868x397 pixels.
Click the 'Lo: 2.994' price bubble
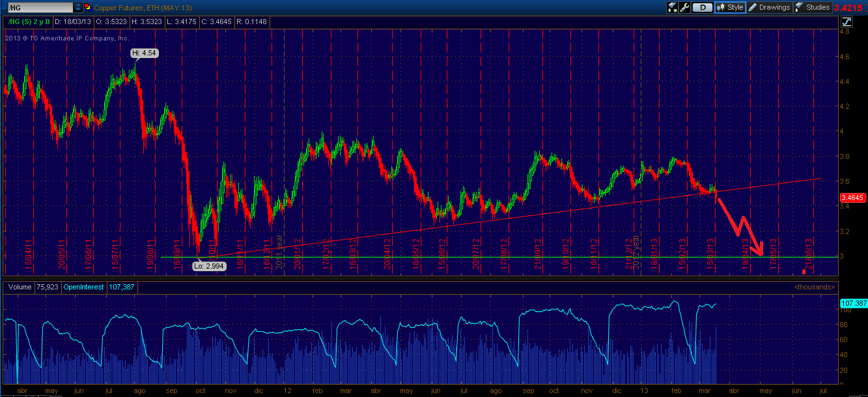(211, 265)
